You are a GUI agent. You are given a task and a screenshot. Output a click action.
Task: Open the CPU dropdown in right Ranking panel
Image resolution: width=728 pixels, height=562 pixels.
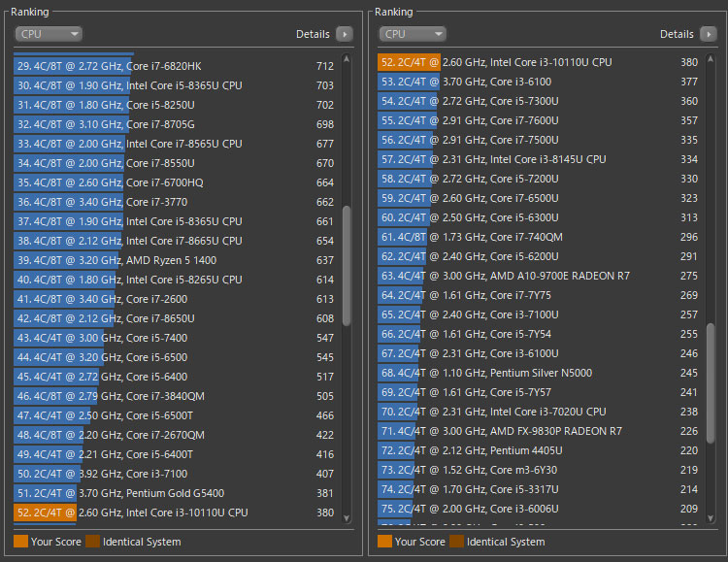pyautogui.click(x=413, y=34)
